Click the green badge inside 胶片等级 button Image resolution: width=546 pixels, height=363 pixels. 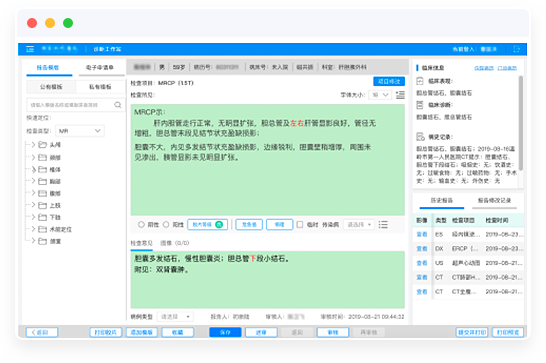(x=219, y=225)
